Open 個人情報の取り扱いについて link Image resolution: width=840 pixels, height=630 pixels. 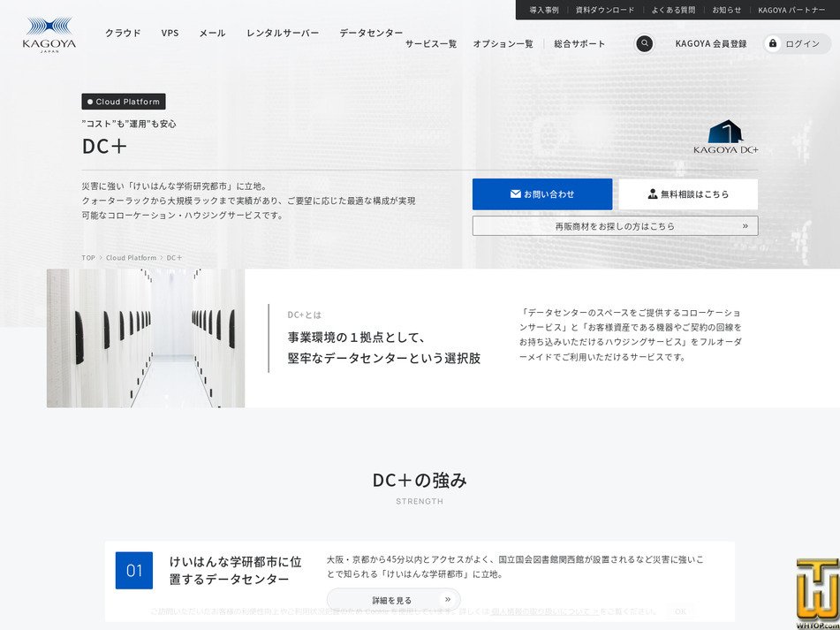coord(545,611)
